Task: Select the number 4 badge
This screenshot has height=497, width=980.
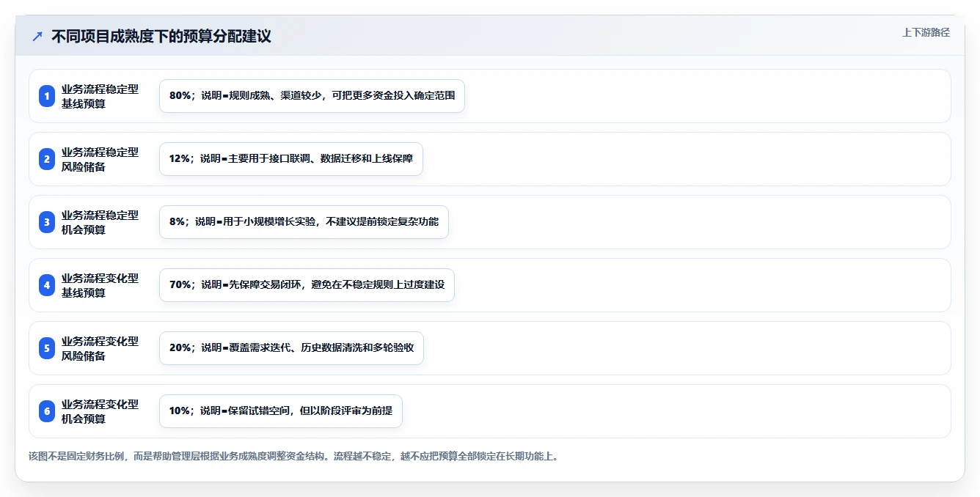Action: (47, 285)
